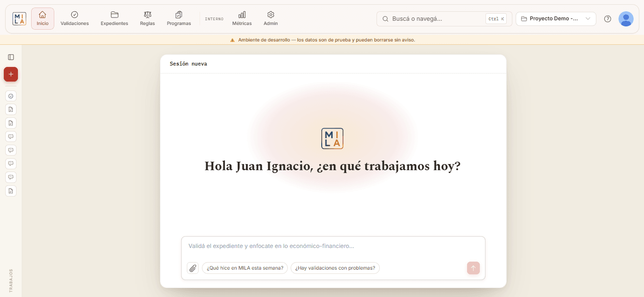Open the help question-mark icon
This screenshot has width=644, height=297.
pos(608,19)
